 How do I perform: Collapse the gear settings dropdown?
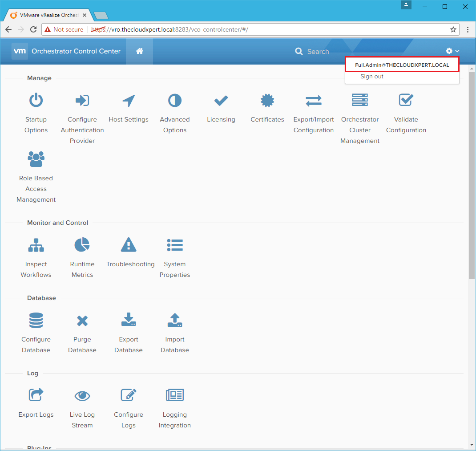coord(452,51)
